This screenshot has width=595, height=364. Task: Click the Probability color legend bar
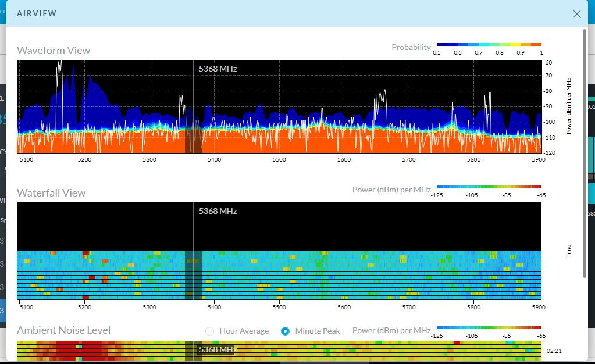489,44
